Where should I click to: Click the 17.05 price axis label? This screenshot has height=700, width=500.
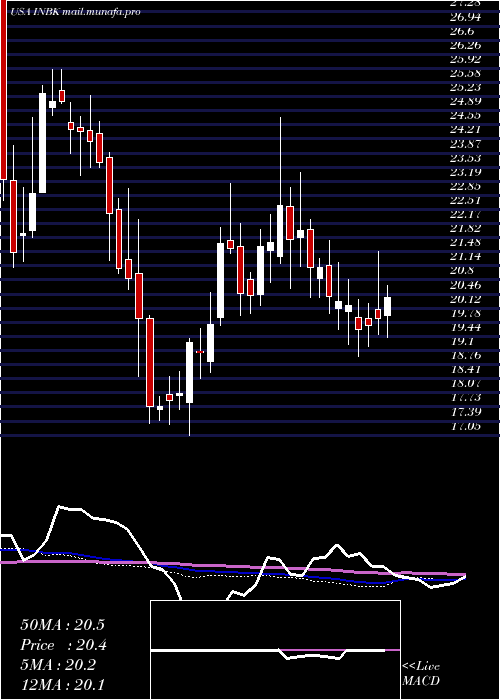[x=465, y=426]
